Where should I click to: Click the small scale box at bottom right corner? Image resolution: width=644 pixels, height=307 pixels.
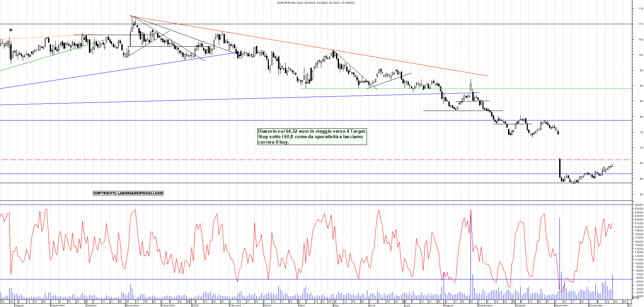click(635, 298)
